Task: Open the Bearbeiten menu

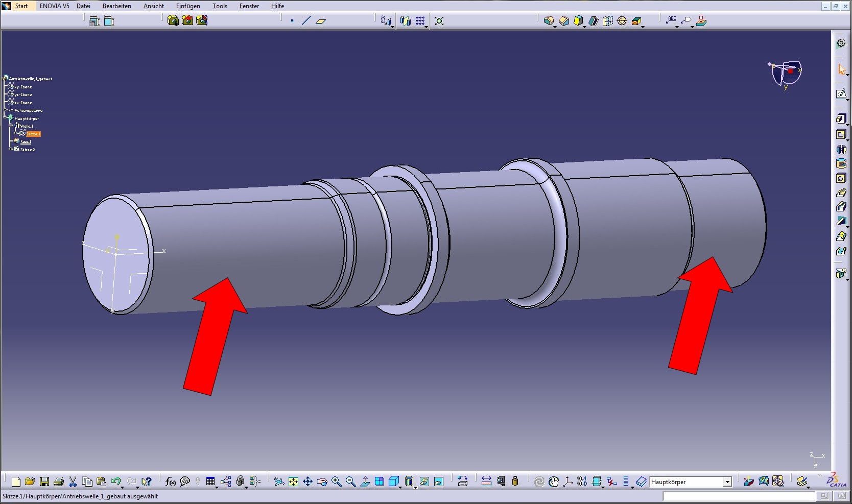Action: pyautogui.click(x=116, y=6)
